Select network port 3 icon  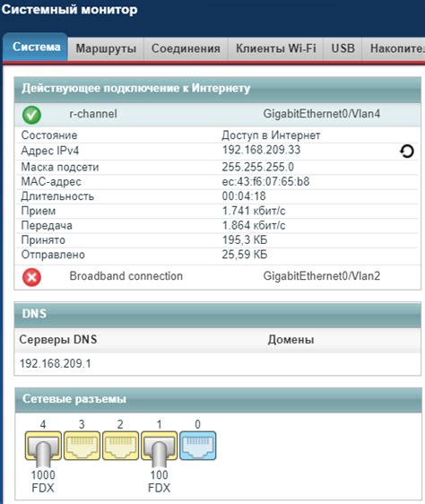(82, 446)
